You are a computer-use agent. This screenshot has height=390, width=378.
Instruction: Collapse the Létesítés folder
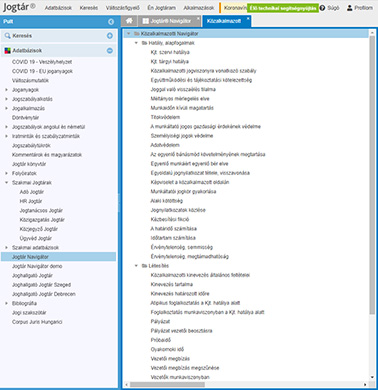pyautogui.click(x=136, y=266)
